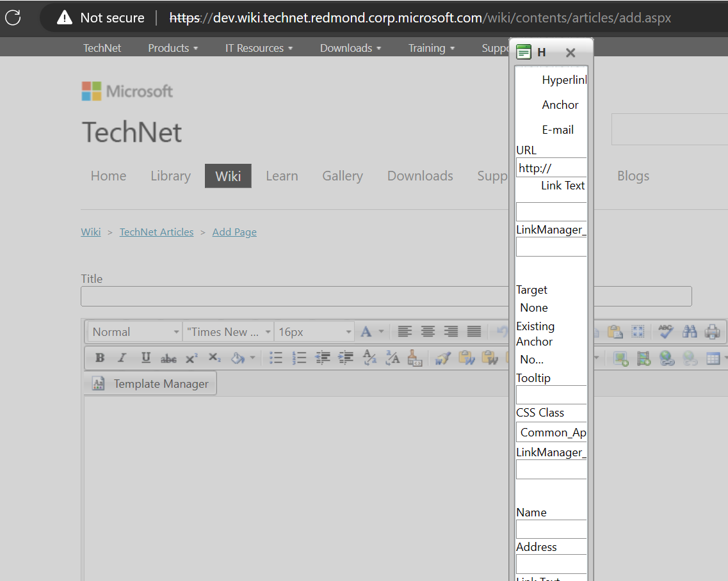Select the numbered list icon

299,358
